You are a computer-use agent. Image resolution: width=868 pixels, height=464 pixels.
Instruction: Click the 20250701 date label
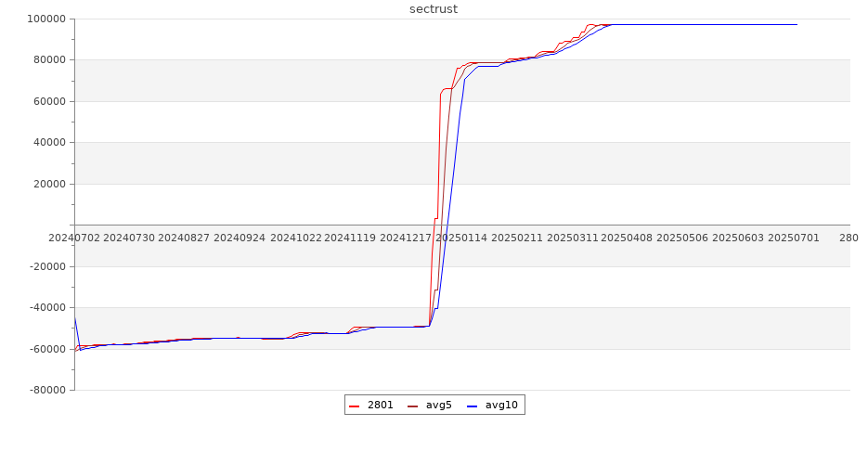click(794, 238)
